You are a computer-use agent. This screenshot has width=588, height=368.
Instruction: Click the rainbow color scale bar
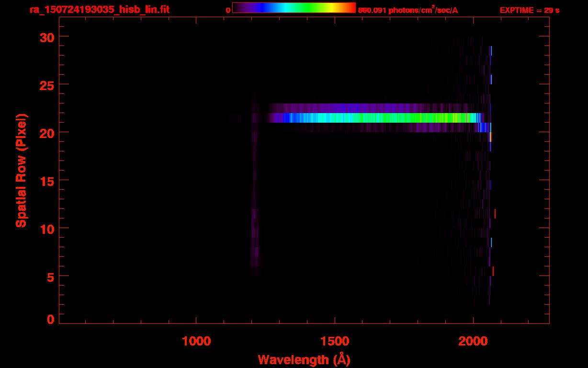(294, 8)
